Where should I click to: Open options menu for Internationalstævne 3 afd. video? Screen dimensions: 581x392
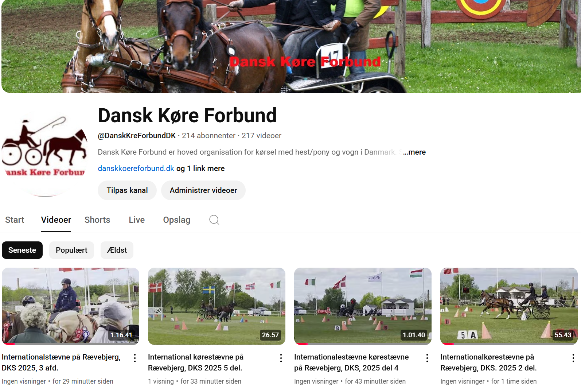[x=135, y=358]
